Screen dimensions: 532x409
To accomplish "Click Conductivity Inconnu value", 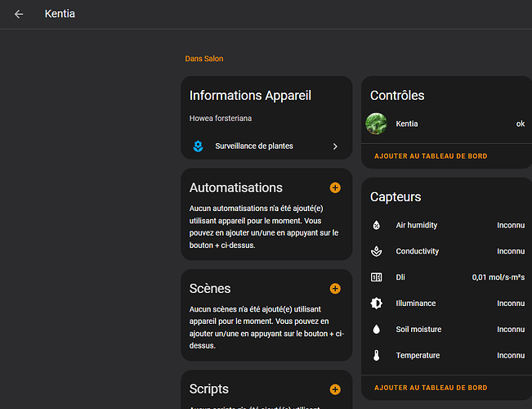I will 511,251.
